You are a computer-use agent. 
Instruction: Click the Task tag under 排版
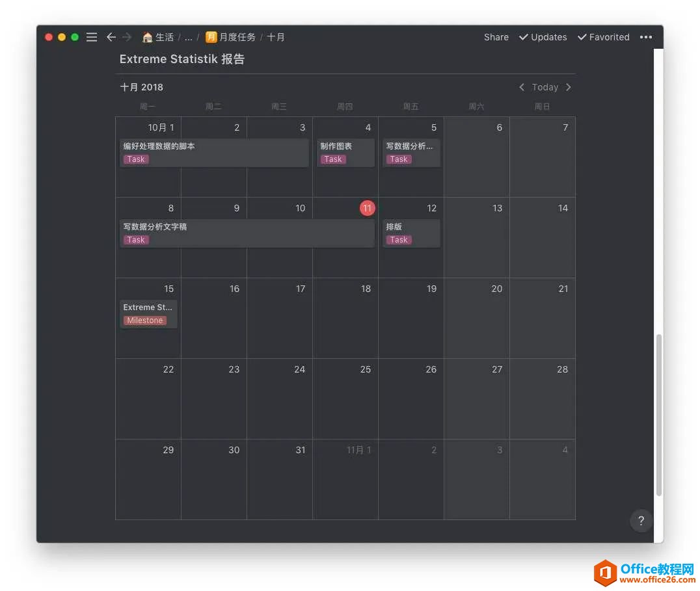pyautogui.click(x=399, y=240)
